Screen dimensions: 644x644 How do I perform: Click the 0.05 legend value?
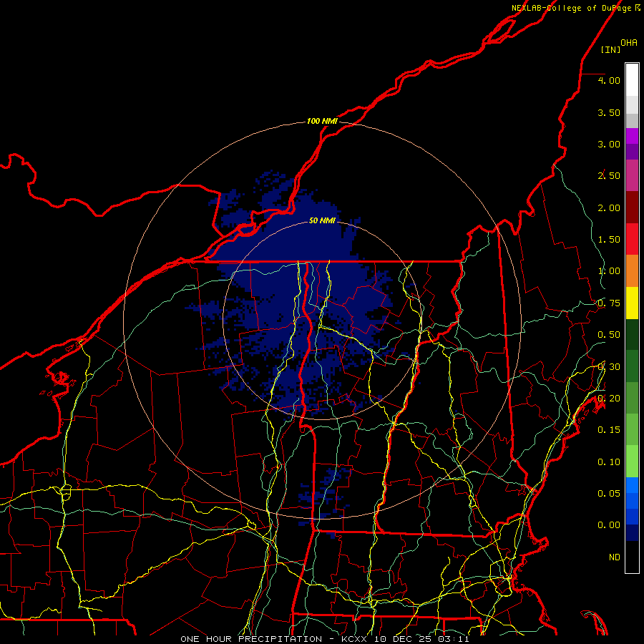[609, 493]
